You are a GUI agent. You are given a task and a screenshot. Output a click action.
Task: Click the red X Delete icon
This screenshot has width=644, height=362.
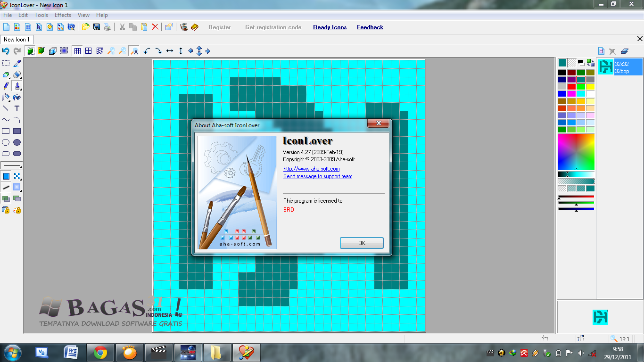(155, 27)
